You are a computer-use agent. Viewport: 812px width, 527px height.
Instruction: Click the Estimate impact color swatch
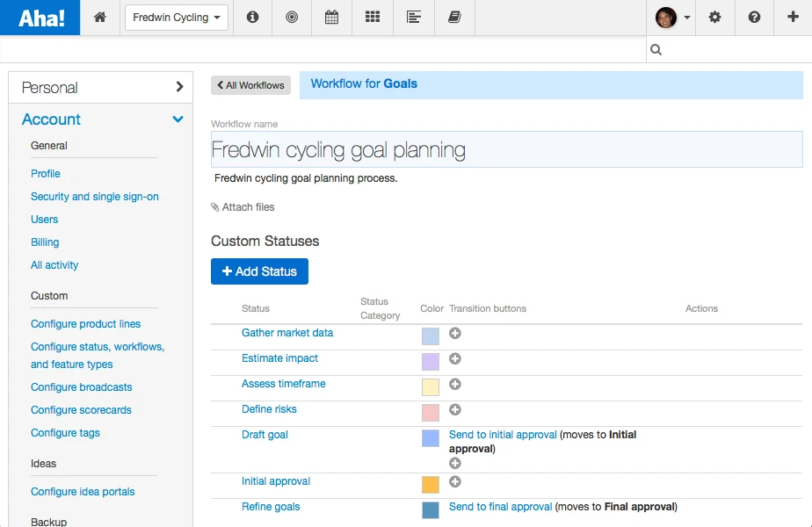(431, 361)
